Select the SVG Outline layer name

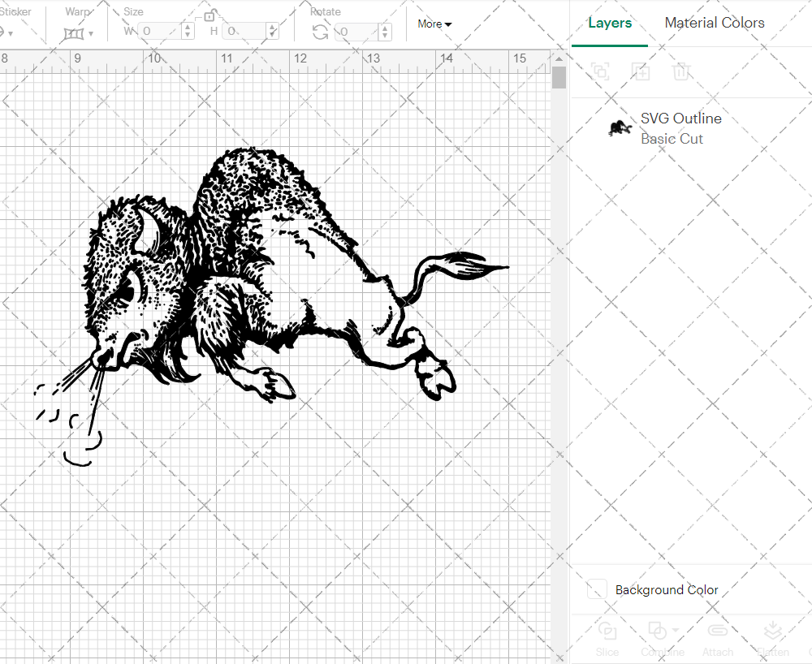pos(681,119)
